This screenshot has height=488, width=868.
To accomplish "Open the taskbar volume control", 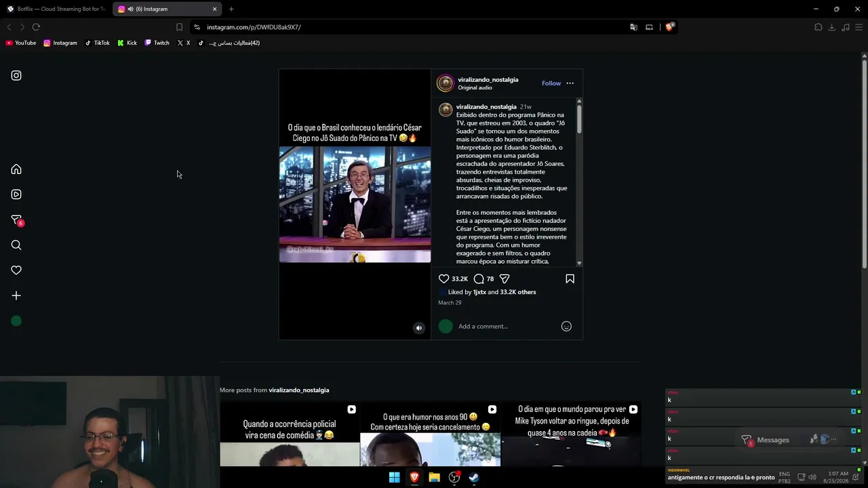I will click(x=812, y=477).
